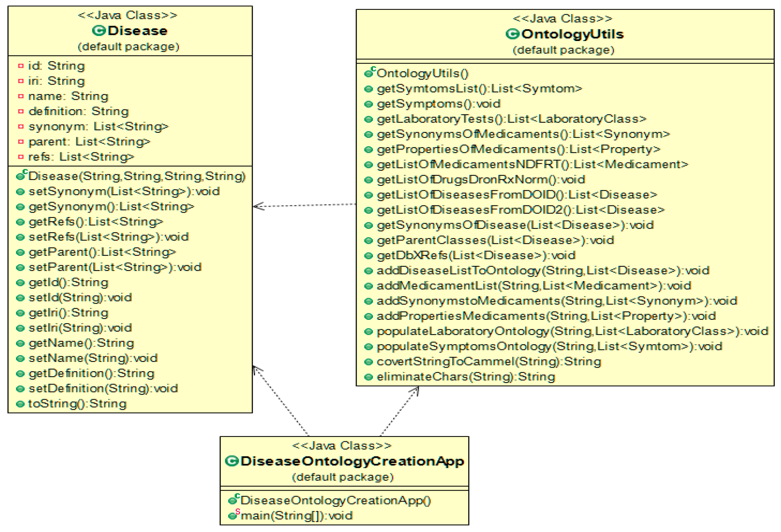Screen dimensions: 781x532
Task: Select the DiseaseOntologyCreationApp() constructor entry
Action: click(x=335, y=500)
